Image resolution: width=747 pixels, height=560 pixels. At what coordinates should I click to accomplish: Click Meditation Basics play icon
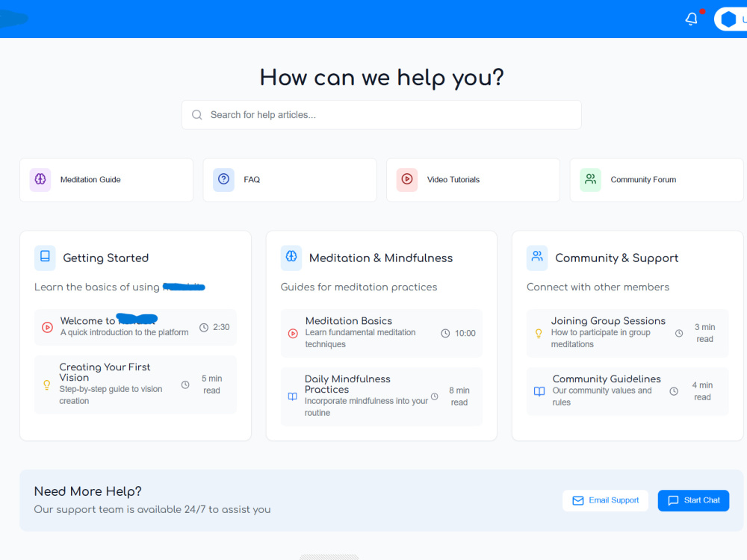[293, 333]
